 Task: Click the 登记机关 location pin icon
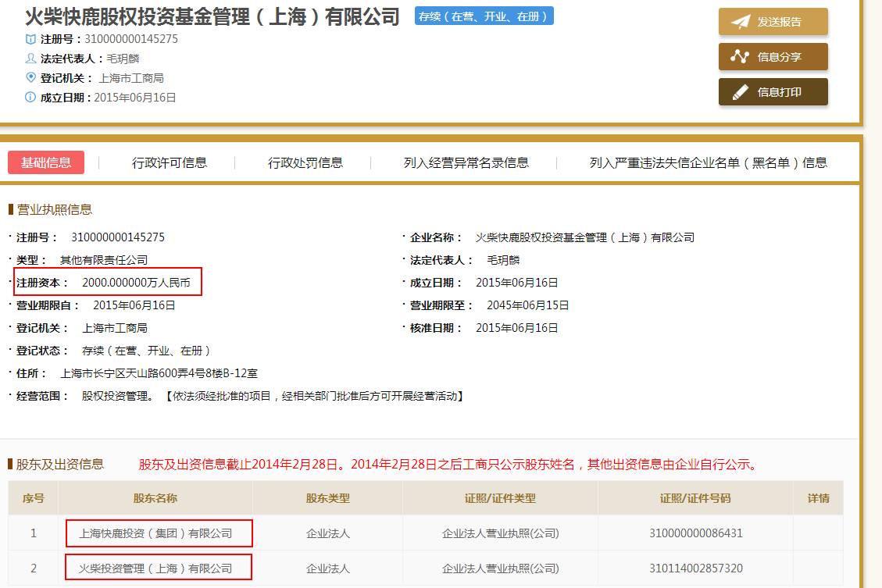(x=30, y=77)
